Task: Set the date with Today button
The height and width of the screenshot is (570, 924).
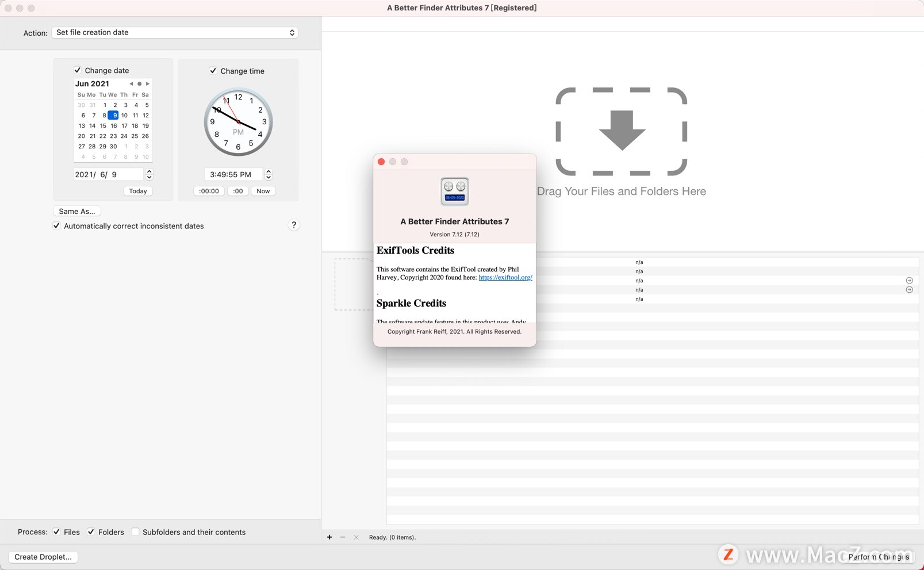Action: coord(138,191)
